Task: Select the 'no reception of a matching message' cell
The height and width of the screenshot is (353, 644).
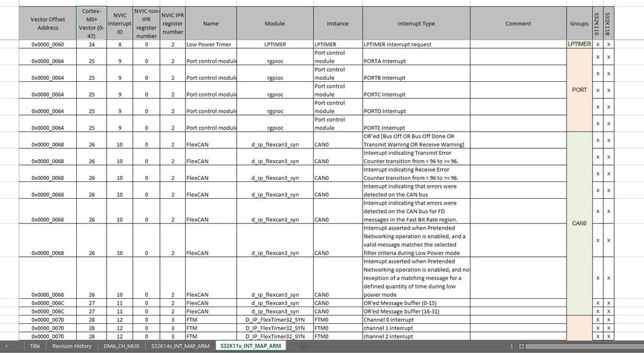Action: pos(416,277)
